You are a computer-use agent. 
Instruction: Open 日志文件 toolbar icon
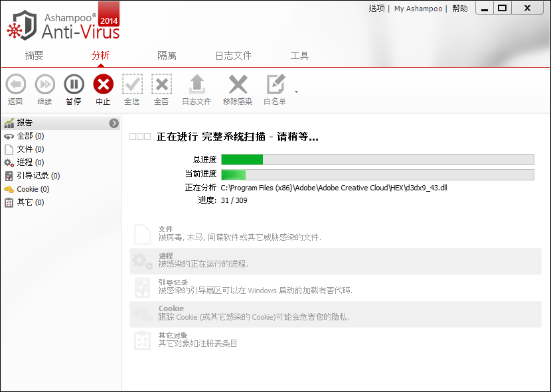[197, 84]
